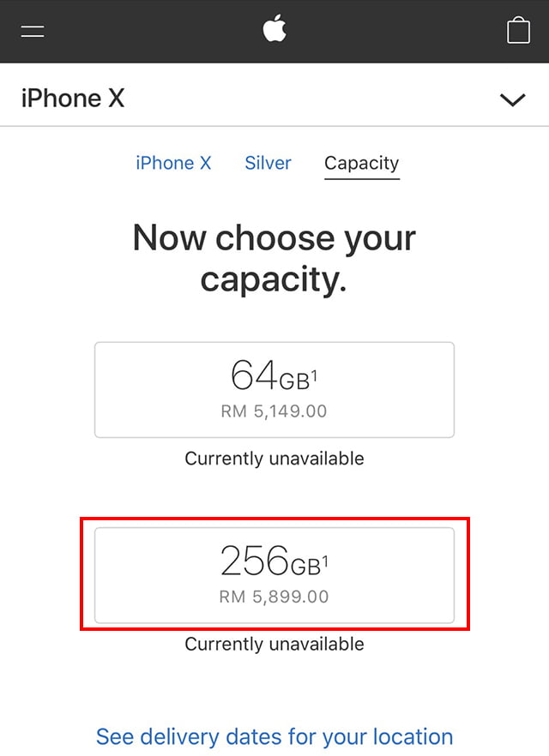549x756 pixels.
Task: Open the shopping bag icon
Action: click(518, 30)
